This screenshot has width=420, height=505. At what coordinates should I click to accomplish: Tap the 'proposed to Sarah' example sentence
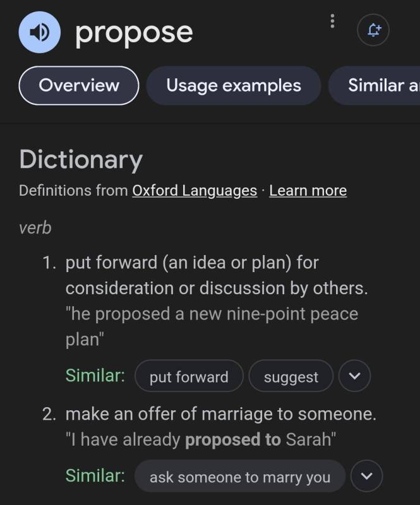pos(201,439)
